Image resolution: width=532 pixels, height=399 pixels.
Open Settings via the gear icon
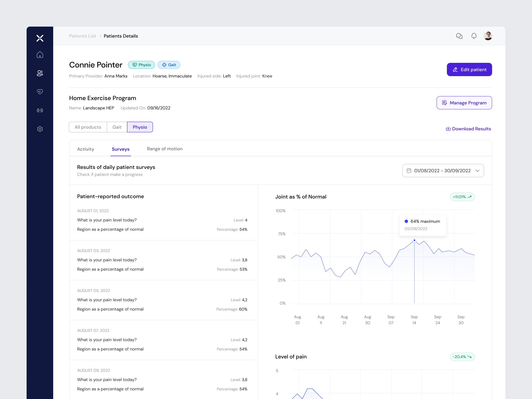point(40,129)
